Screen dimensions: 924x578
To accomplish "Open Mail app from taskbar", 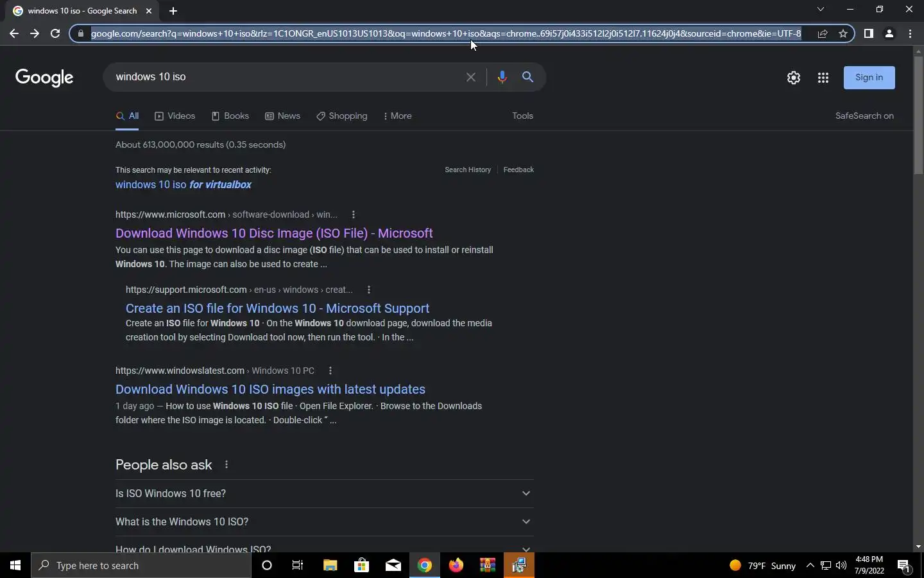I will point(393,566).
